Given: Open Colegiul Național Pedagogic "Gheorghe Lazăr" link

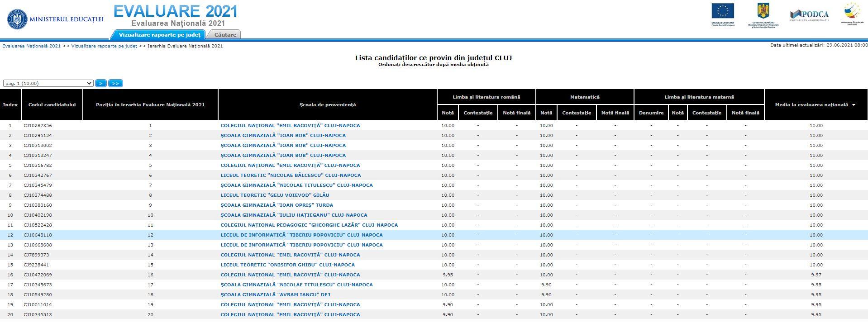Looking at the screenshot, I should click(309, 225).
